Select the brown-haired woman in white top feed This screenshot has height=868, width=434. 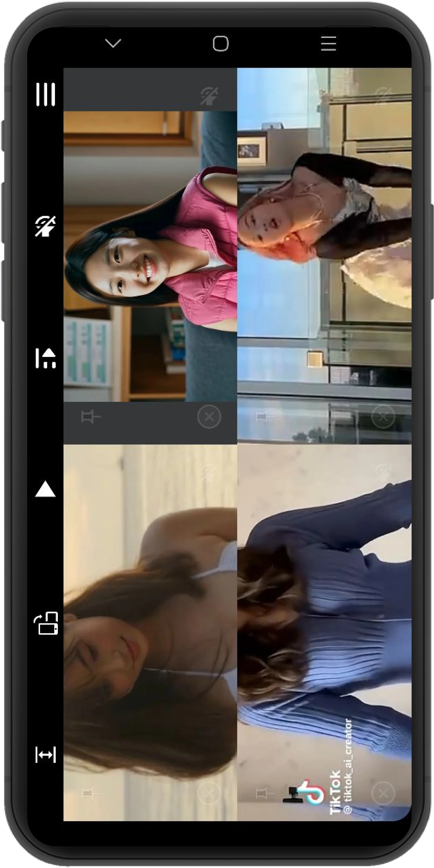click(x=150, y=632)
